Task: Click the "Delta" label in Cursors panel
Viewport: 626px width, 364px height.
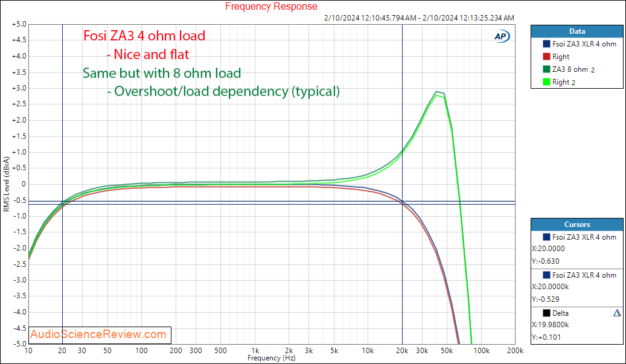Action: (561, 313)
